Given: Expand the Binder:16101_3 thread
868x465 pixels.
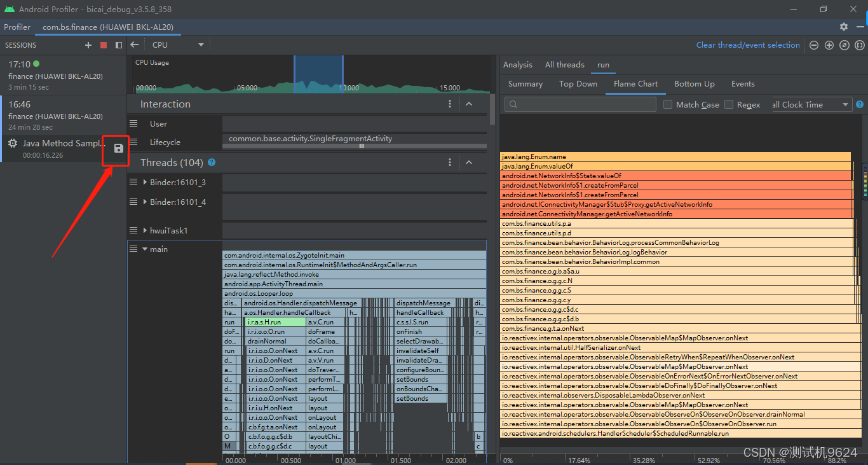Looking at the screenshot, I should [x=146, y=183].
